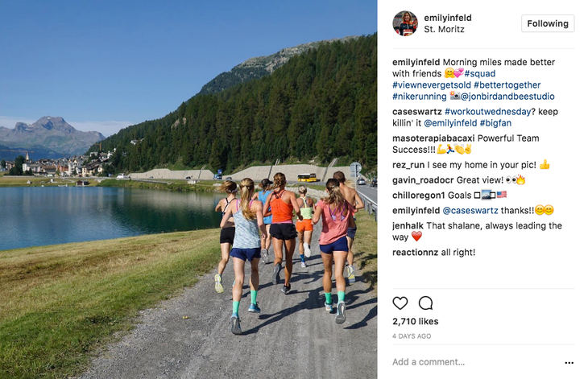
Task: View the 2,710 likes list
Action: click(x=415, y=321)
